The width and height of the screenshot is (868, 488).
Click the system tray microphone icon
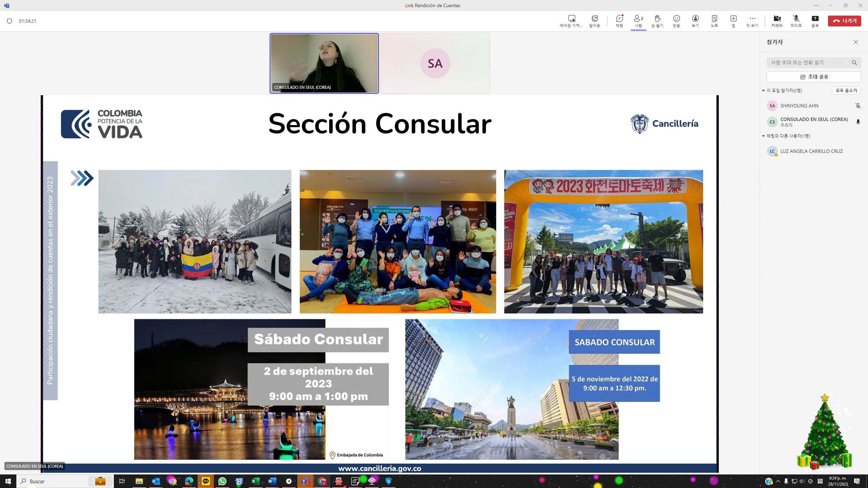pos(786,481)
